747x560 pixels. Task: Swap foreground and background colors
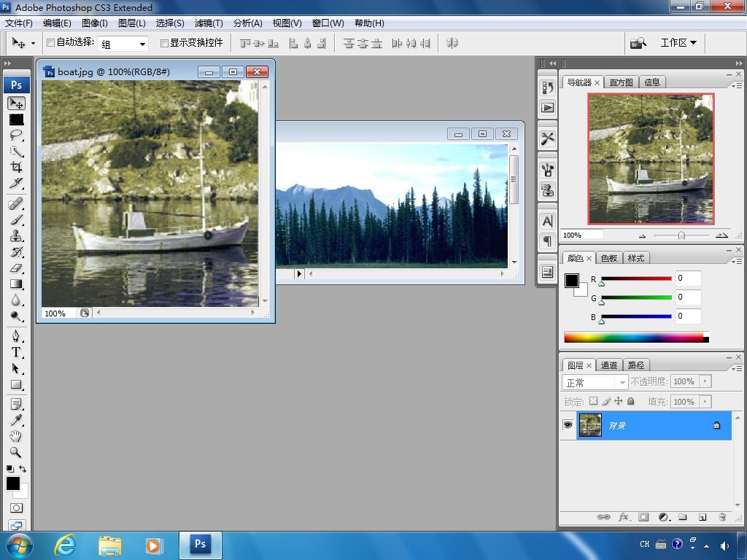point(23,469)
